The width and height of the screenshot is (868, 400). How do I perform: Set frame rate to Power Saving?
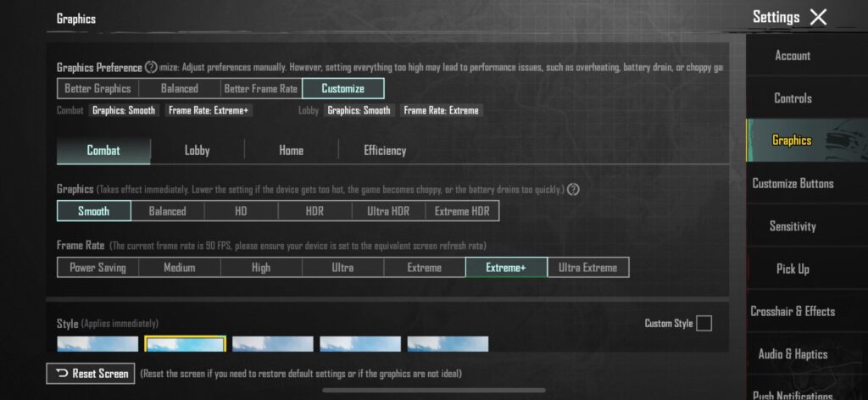(97, 267)
